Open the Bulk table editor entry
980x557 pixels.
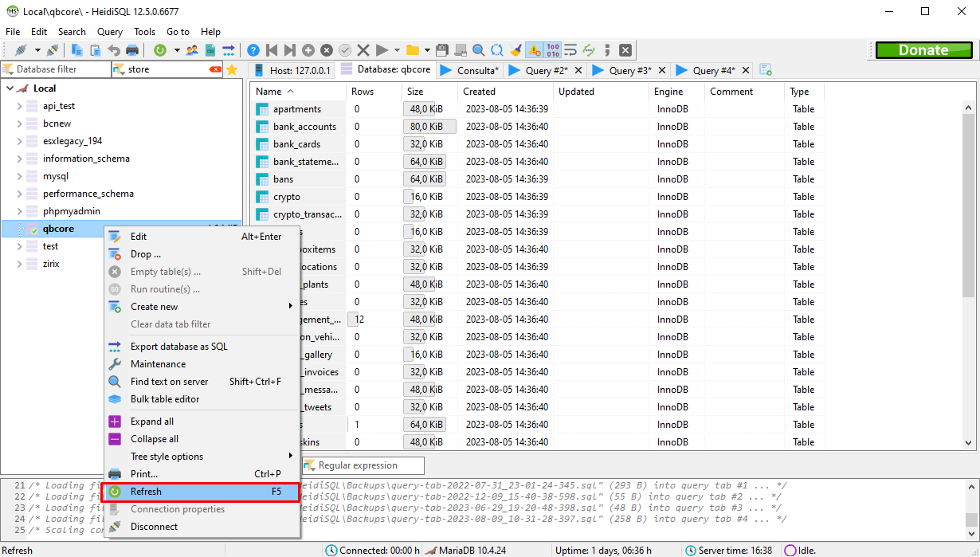coord(202,399)
